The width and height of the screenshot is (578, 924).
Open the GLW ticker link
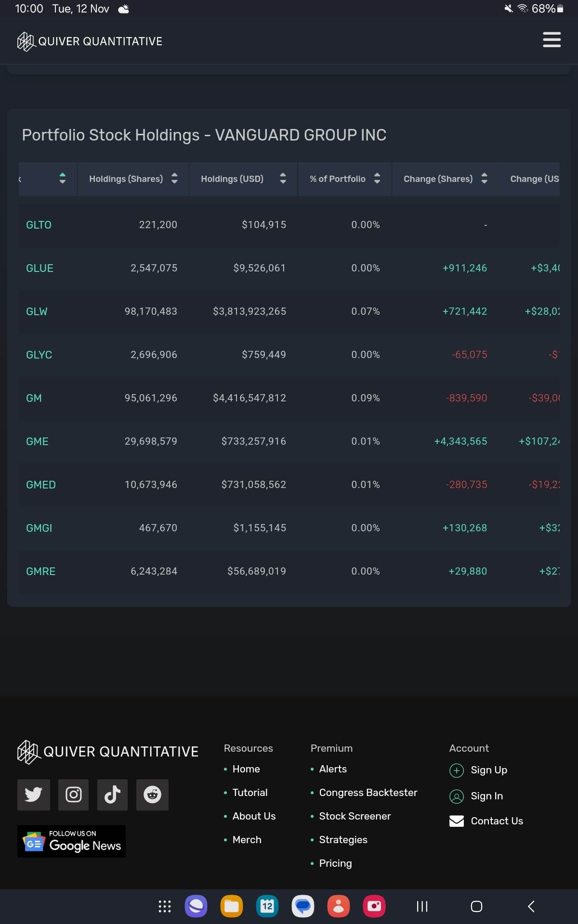point(37,311)
